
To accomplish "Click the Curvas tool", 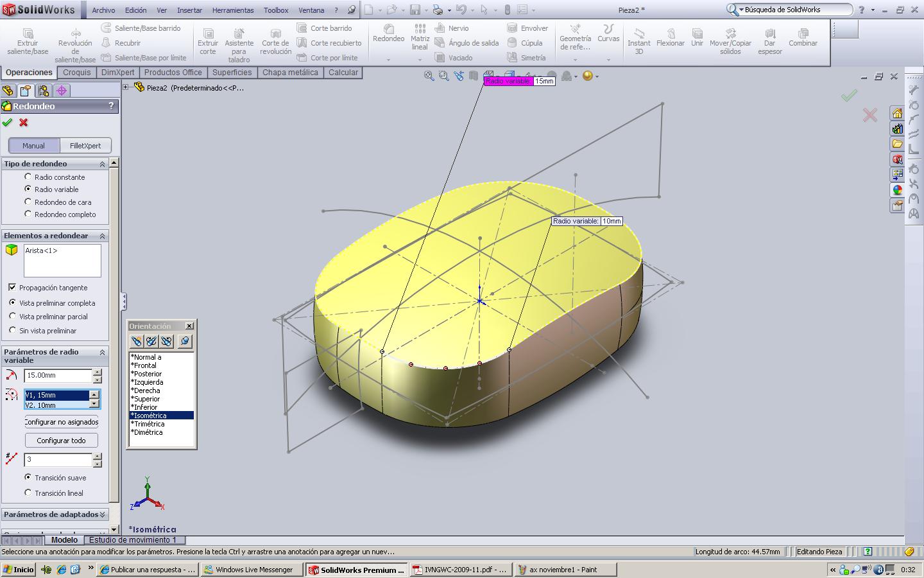I will tap(608, 33).
